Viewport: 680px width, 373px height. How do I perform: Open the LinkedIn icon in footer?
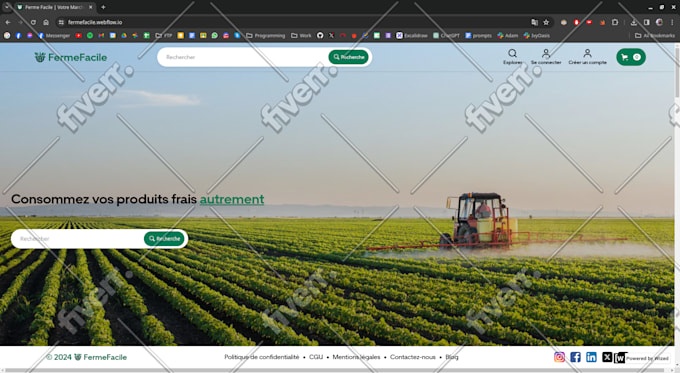592,357
